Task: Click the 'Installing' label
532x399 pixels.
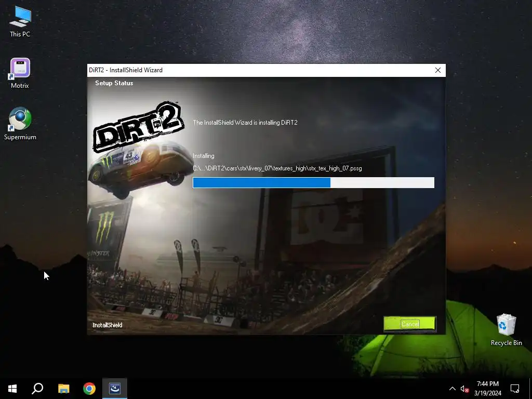Action: tap(204, 156)
